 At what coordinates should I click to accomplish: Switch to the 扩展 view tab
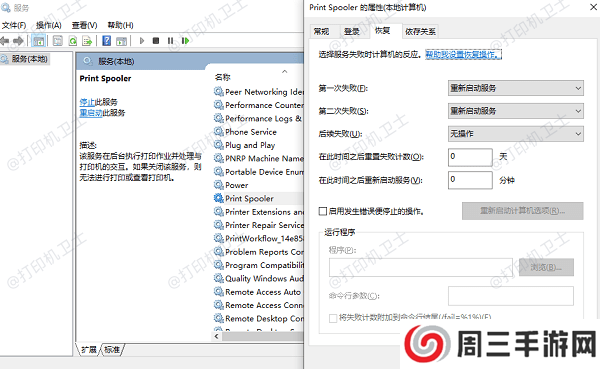[89, 349]
